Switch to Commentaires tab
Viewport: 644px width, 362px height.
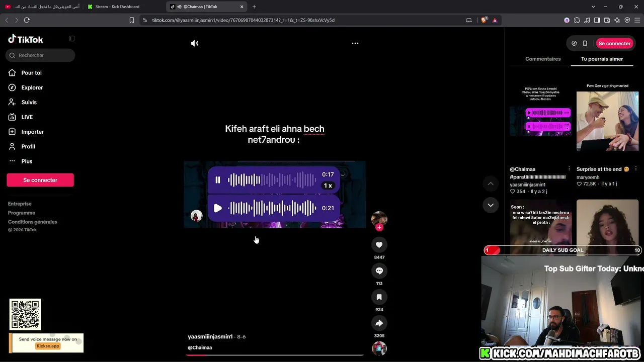click(543, 59)
